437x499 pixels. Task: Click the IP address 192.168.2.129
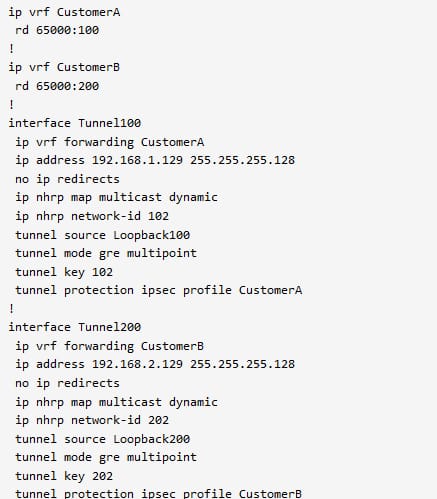(137, 364)
